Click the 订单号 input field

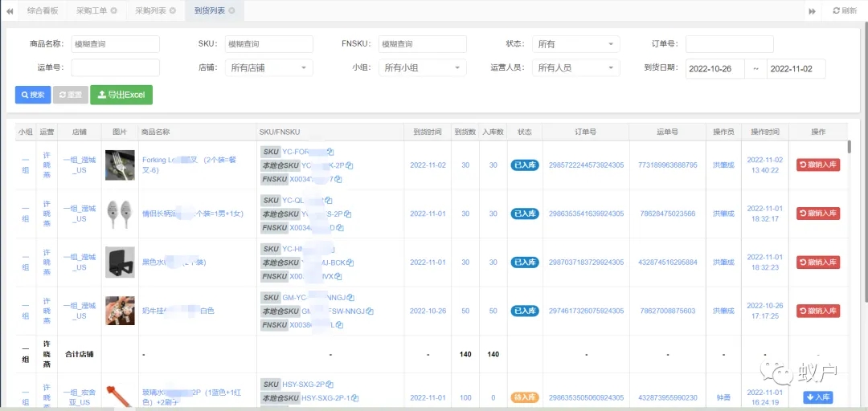point(730,44)
